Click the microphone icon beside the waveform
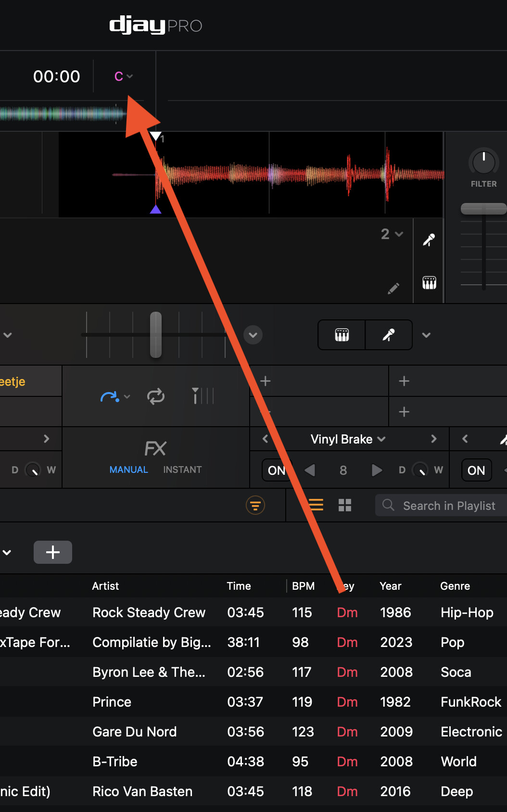Screen dimensions: 507x812 [x=429, y=240]
